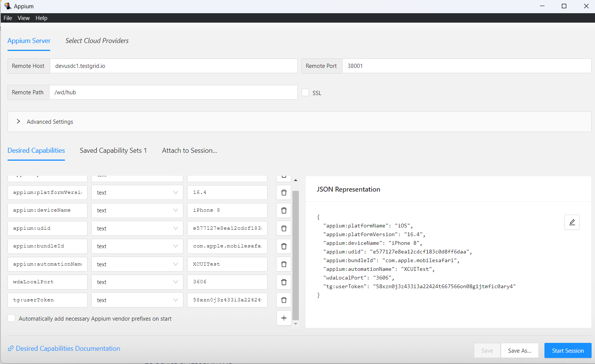This screenshot has height=364, width=595.
Task: Open the View menu
Action: 24,18
